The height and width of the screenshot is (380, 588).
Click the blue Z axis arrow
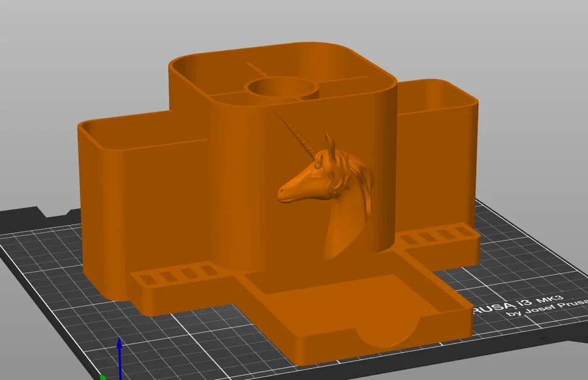pos(119,358)
